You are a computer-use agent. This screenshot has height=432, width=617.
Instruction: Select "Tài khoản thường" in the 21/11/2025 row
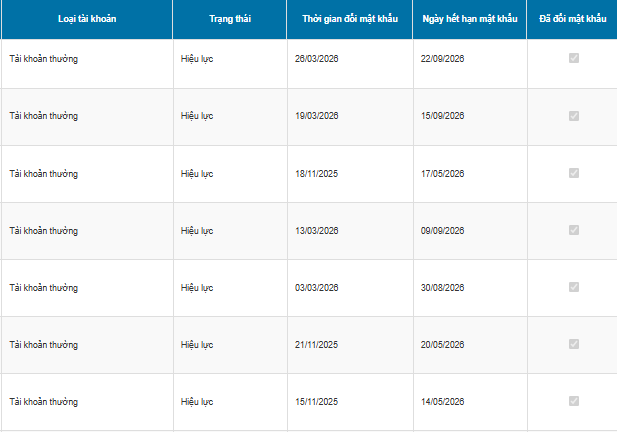[44, 345]
